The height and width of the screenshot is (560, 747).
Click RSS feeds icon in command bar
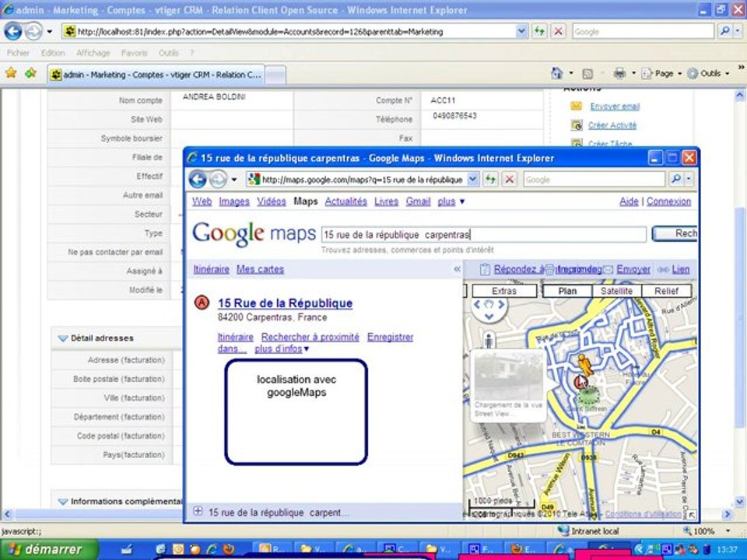[x=588, y=74]
